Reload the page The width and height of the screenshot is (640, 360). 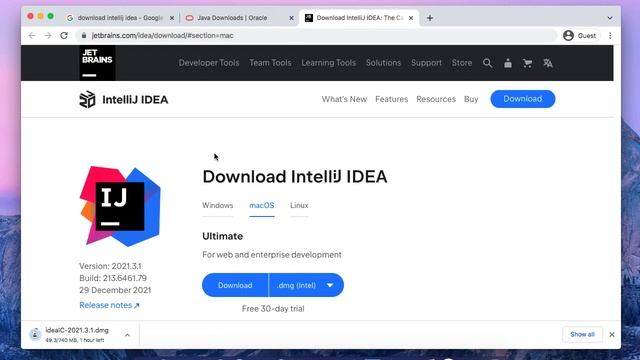point(64,36)
